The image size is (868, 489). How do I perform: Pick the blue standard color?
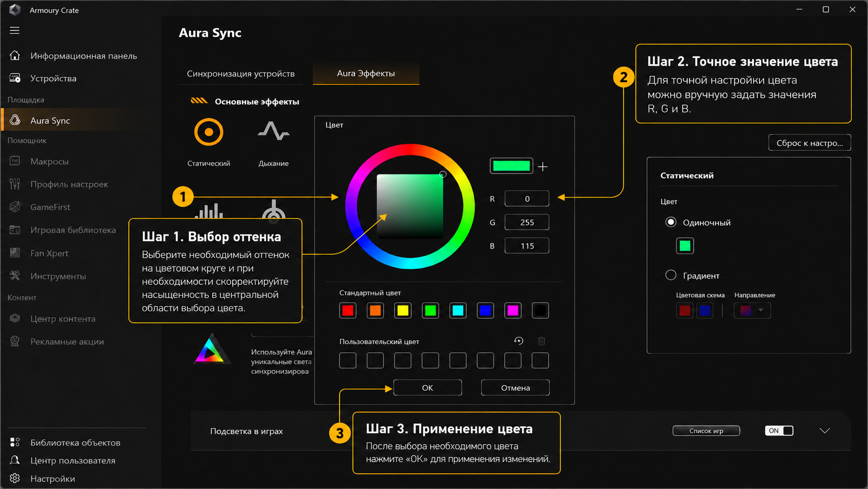[485, 310]
